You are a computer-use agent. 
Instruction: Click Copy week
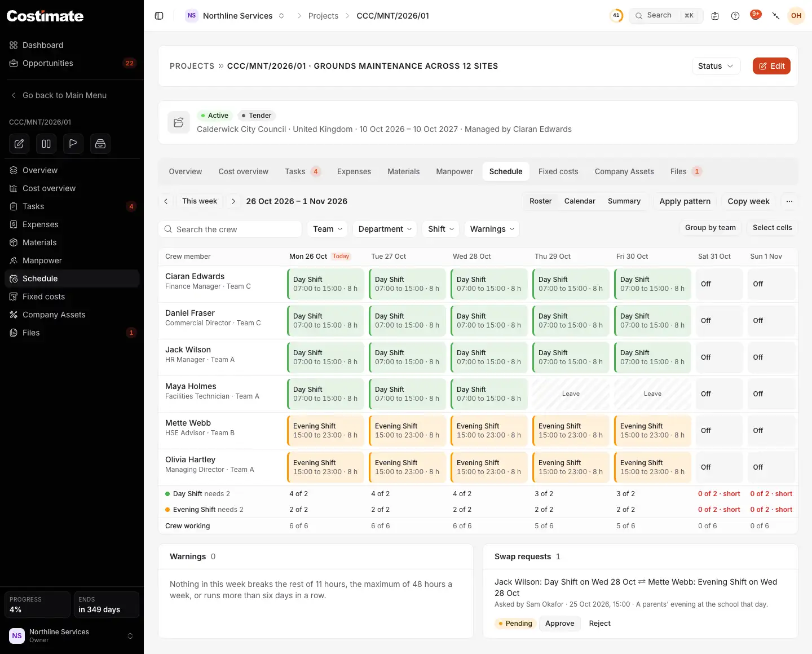pos(748,201)
